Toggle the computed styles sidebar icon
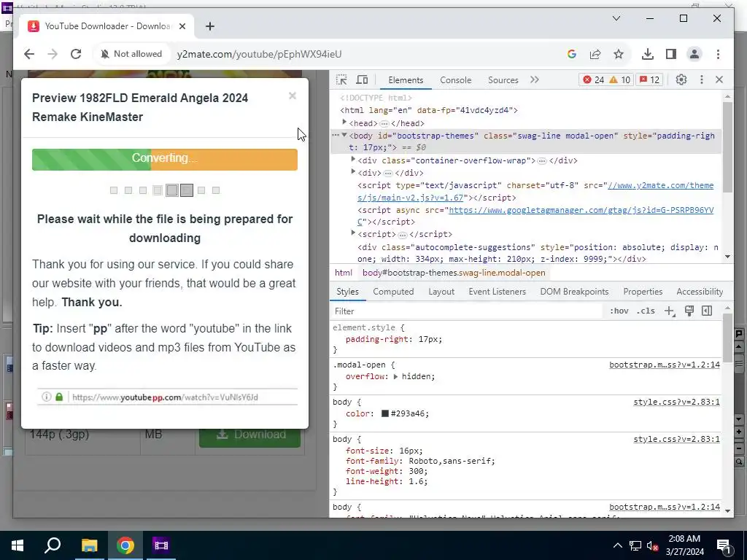This screenshot has width=747, height=560. click(707, 311)
